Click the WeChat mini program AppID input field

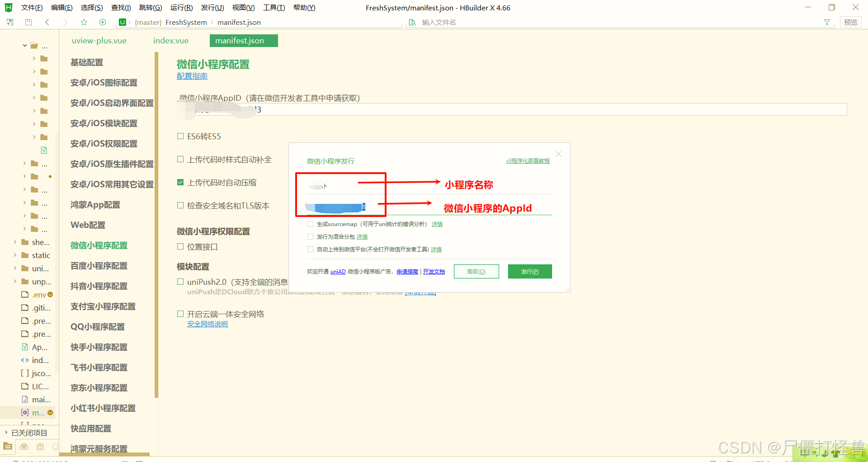[512, 109]
